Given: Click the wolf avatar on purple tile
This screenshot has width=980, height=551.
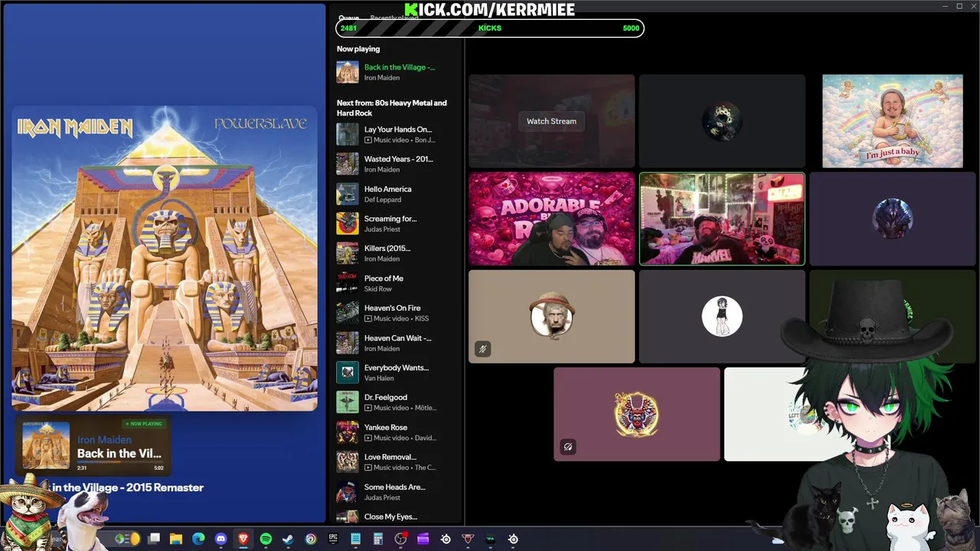Looking at the screenshot, I should (893, 219).
